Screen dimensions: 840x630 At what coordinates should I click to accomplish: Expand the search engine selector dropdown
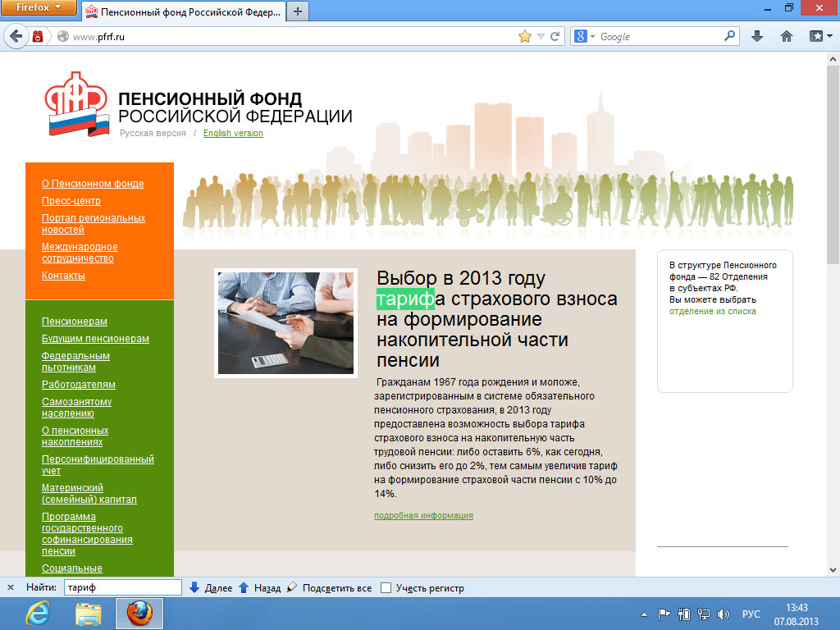click(584, 36)
